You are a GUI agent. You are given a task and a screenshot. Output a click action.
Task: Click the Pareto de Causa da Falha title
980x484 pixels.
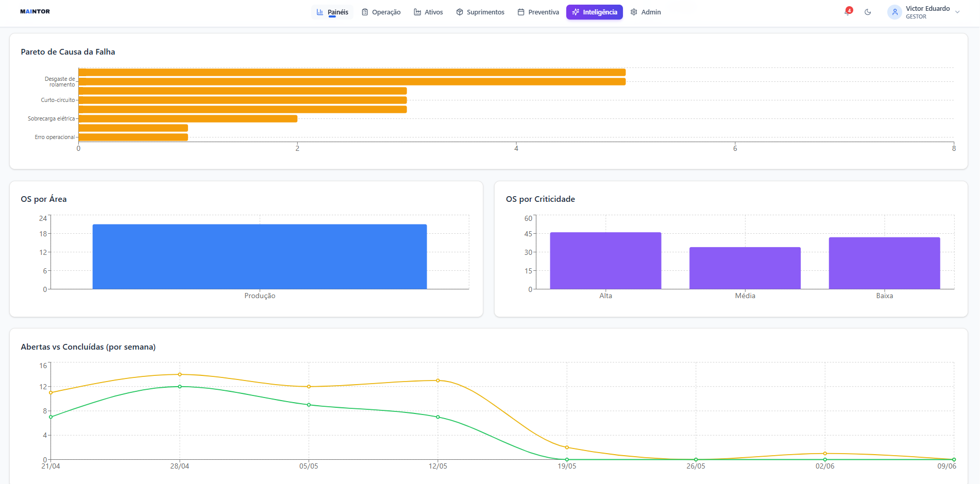[68, 51]
